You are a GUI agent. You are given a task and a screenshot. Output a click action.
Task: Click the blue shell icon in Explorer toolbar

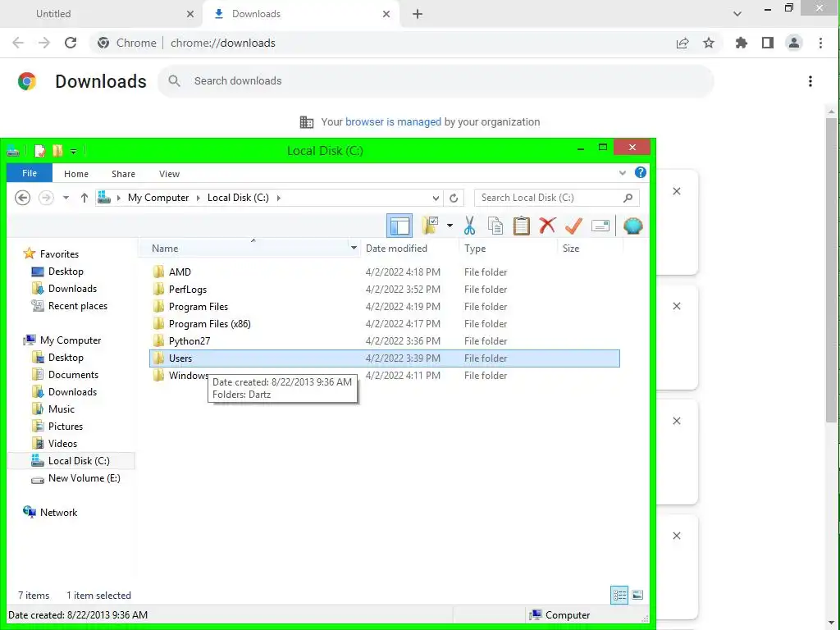pyautogui.click(x=632, y=226)
